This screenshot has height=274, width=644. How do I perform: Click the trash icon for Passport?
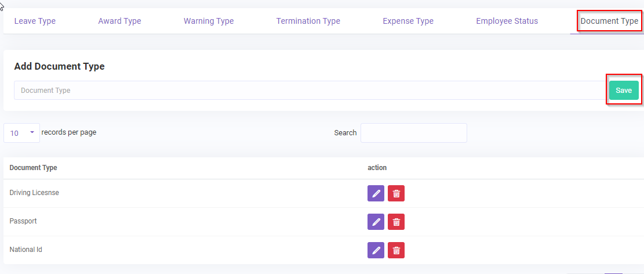click(x=396, y=222)
